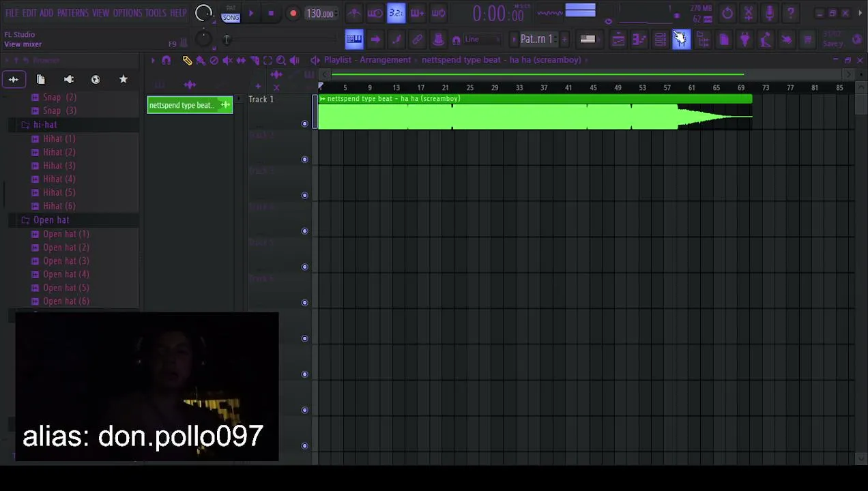The height and width of the screenshot is (491, 868).
Task: Select the Draw pencil tool in playlist
Action: pyautogui.click(x=187, y=60)
